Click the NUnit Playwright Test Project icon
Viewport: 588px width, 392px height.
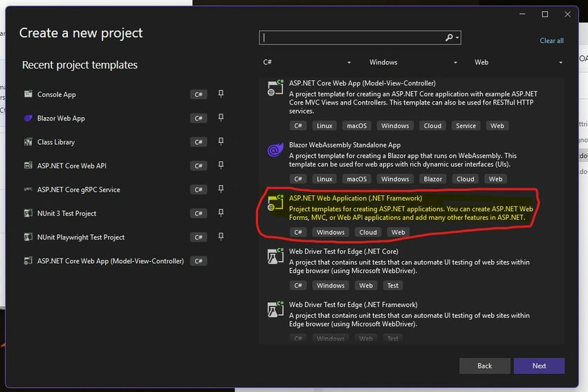28,237
